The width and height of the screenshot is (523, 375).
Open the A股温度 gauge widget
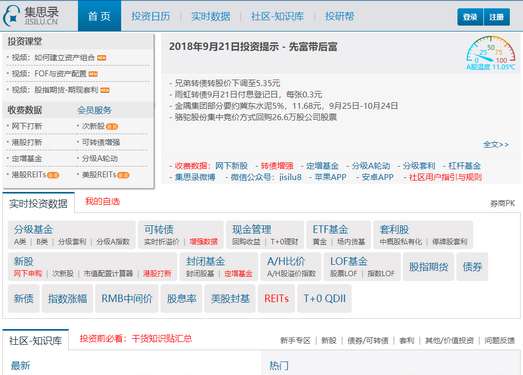click(x=491, y=53)
